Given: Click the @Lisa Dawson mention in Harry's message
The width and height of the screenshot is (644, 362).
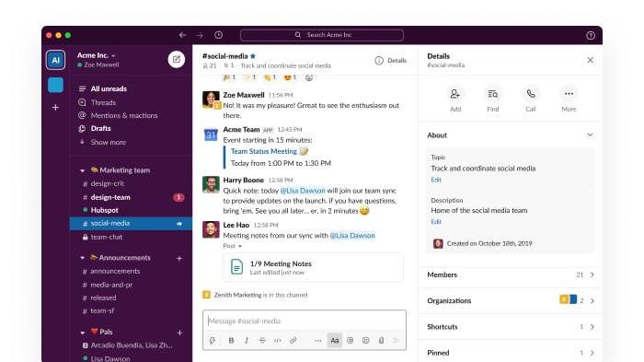Looking at the screenshot, I should [303, 191].
